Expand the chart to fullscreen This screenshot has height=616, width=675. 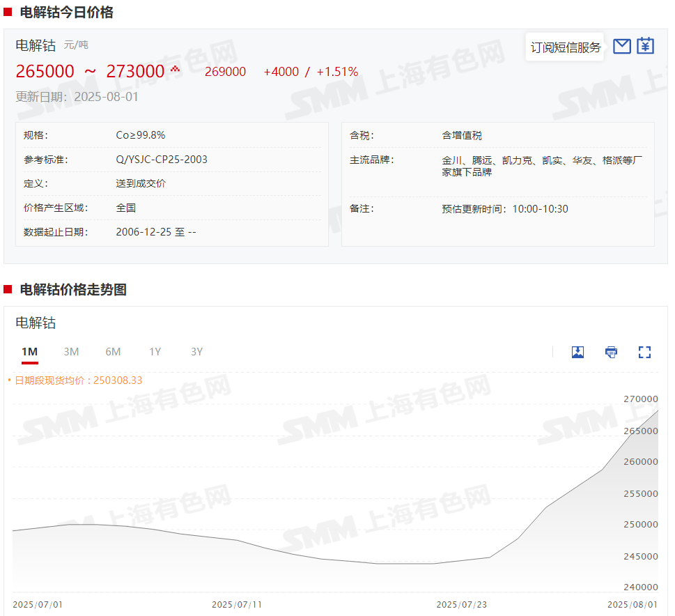pyautogui.click(x=644, y=352)
